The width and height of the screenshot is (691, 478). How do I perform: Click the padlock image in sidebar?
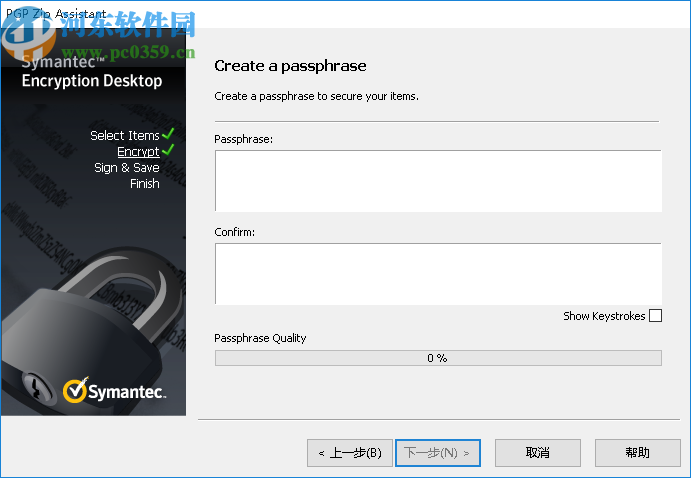coord(90,328)
